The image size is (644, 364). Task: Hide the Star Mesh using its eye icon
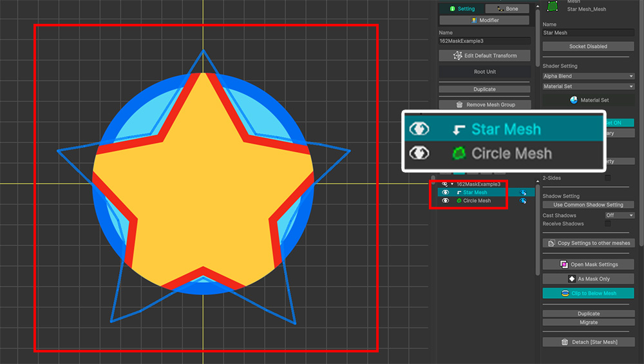tap(445, 193)
